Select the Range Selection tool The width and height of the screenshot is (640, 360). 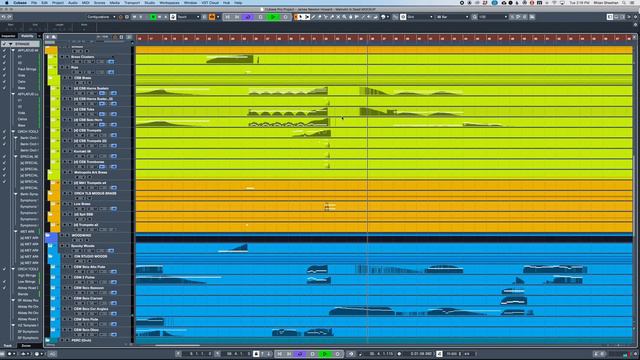tap(307, 17)
